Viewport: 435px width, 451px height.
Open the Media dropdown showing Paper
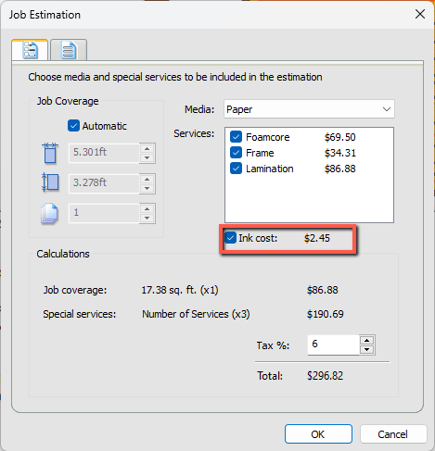tap(309, 109)
